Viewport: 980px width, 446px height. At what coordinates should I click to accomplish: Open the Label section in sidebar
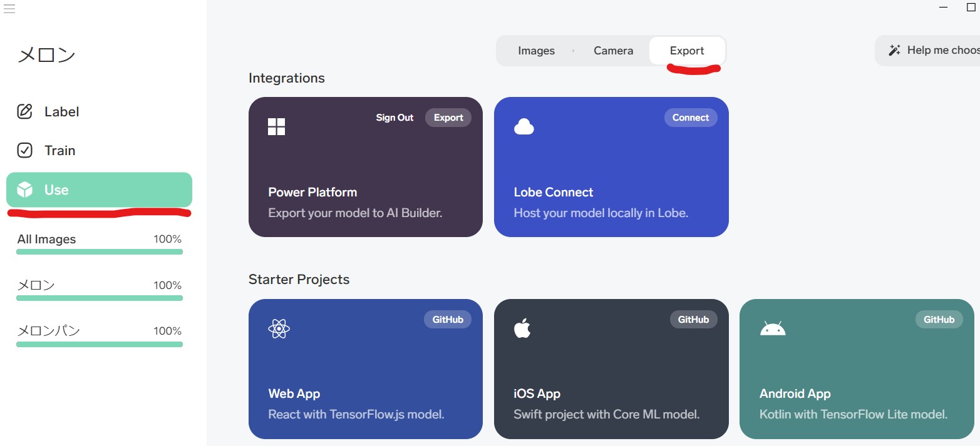99,112
